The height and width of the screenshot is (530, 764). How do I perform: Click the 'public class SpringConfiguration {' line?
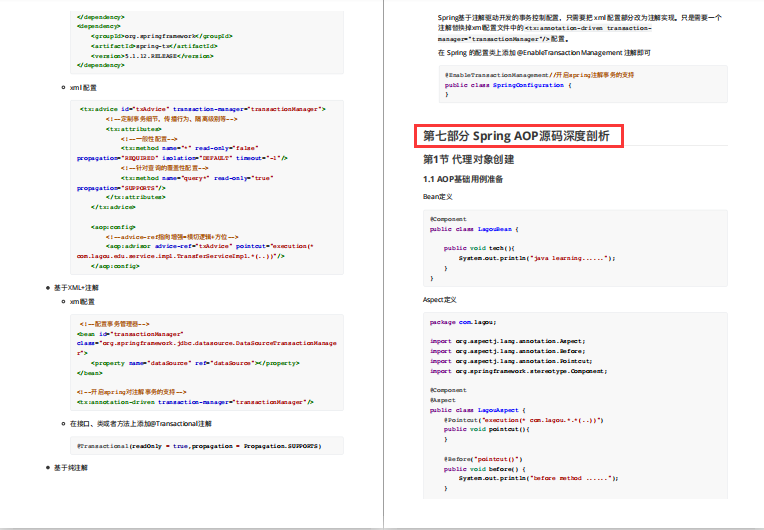pyautogui.click(x=508, y=85)
